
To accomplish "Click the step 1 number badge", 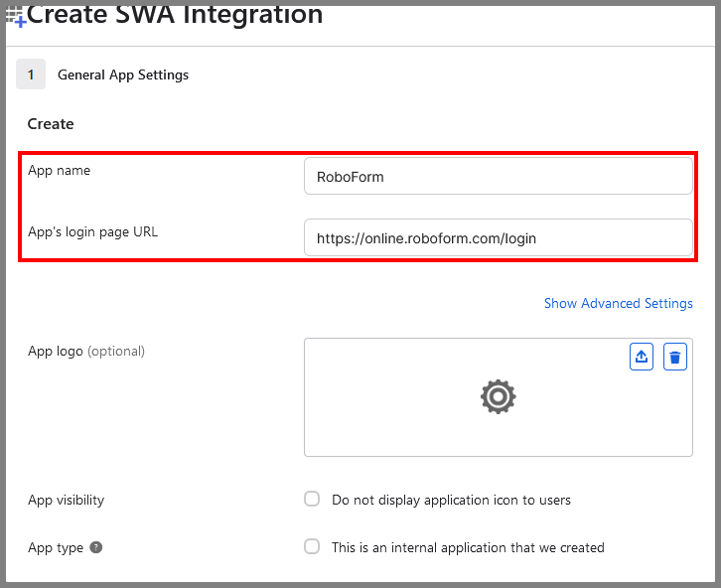I will coord(31,74).
